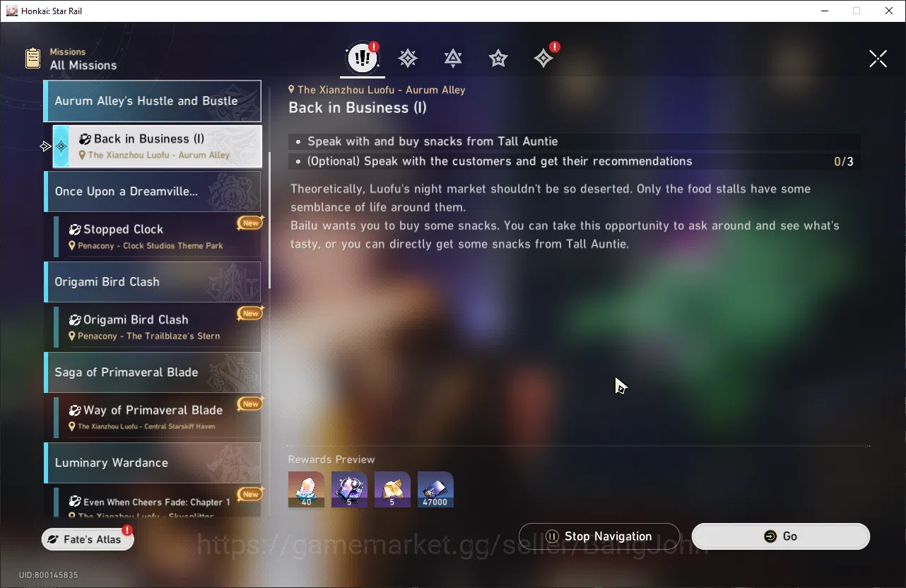This screenshot has height=588, width=906.
Task: Click the Go button
Action: pyautogui.click(x=781, y=536)
